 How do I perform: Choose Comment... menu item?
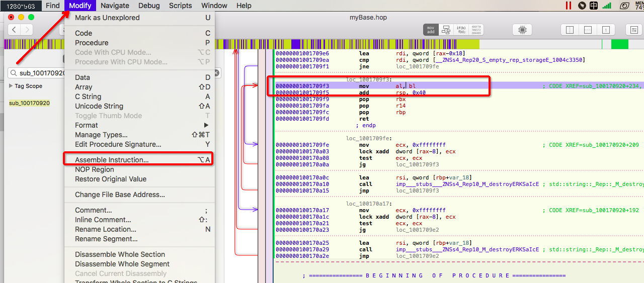click(139, 210)
